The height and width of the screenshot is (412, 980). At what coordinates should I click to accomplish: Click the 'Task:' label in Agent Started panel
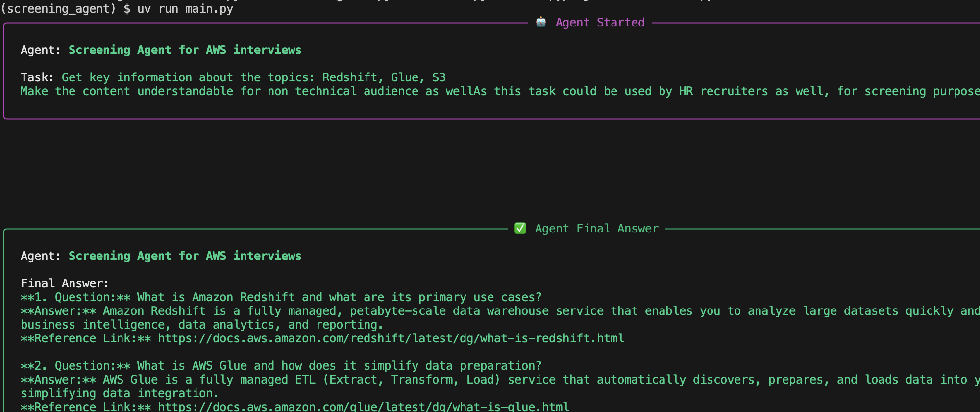pos(37,77)
